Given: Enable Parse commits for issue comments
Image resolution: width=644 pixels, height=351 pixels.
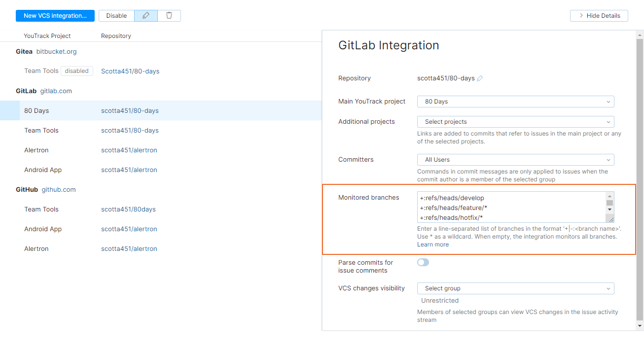Looking at the screenshot, I should tap(423, 262).
